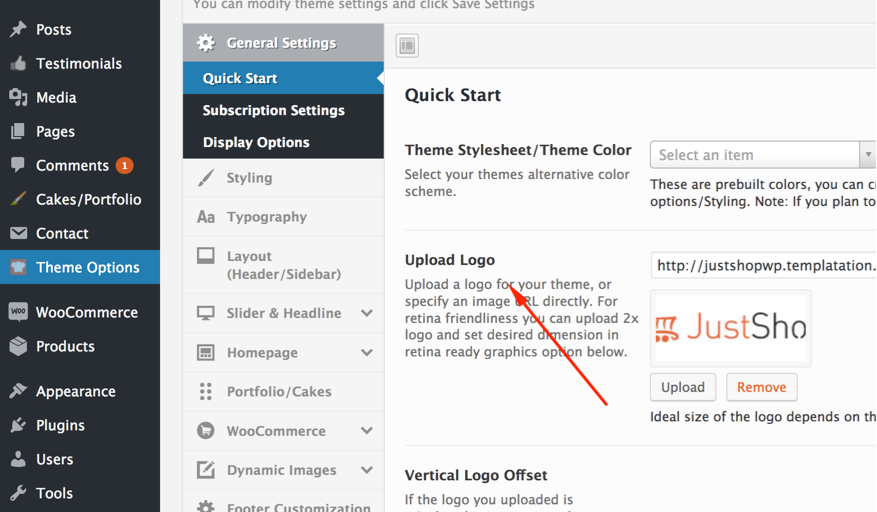Viewport: 877px width, 512px height.
Task: Click the JustShop logo preview thumbnail
Action: click(730, 328)
